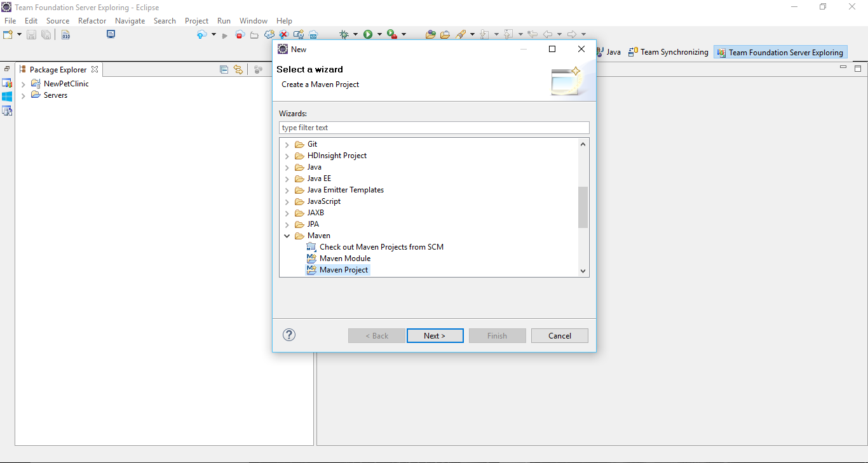Open the Navigate menu
The width and height of the screenshot is (868, 463).
(x=130, y=20)
